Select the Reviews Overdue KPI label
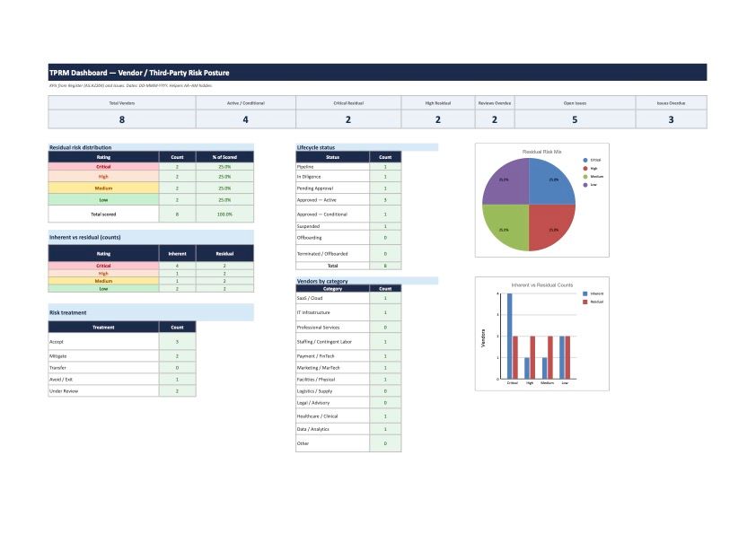The height and width of the screenshot is (534, 756). [x=495, y=103]
